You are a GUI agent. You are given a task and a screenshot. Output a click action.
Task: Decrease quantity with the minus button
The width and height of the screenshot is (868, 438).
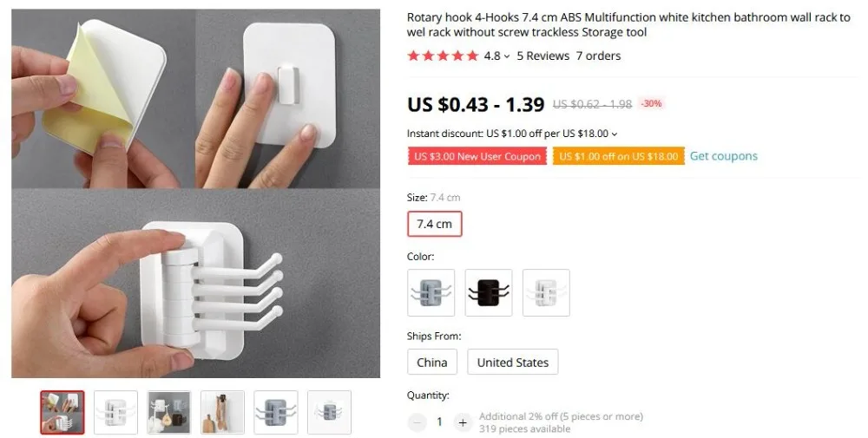tap(417, 423)
